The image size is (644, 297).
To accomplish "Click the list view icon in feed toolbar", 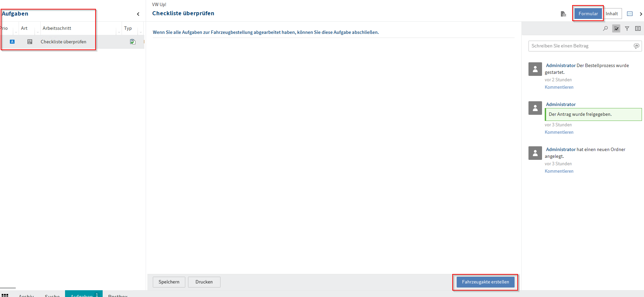I will coord(638,28).
